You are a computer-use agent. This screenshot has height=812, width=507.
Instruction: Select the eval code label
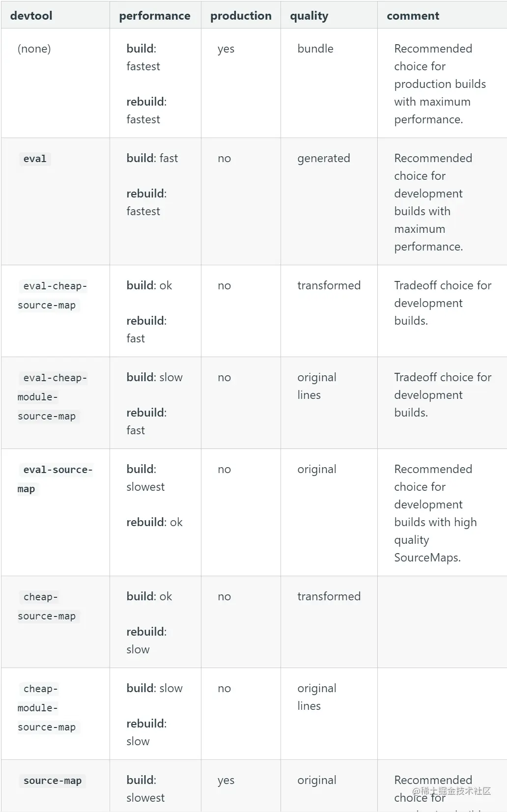[35, 159]
